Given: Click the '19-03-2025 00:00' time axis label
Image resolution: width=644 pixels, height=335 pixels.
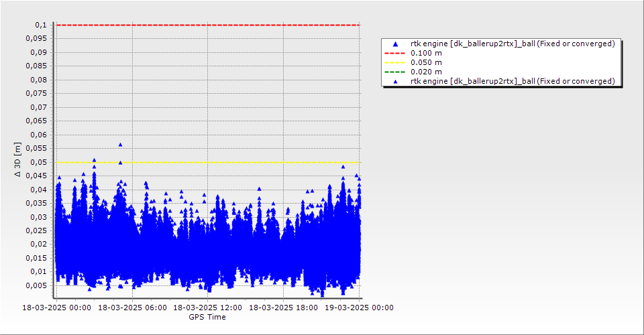Looking at the screenshot, I should (359, 308).
